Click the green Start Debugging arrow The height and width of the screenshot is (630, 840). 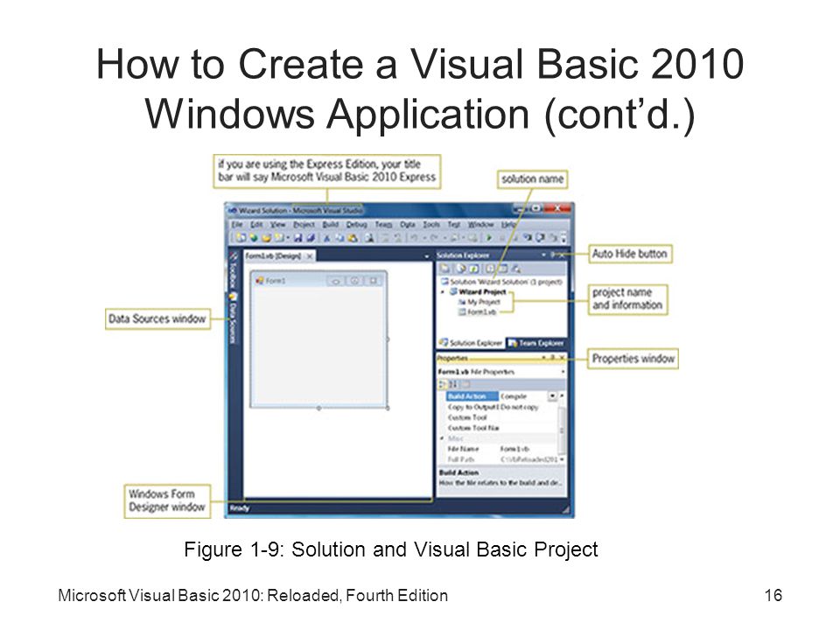(489, 238)
